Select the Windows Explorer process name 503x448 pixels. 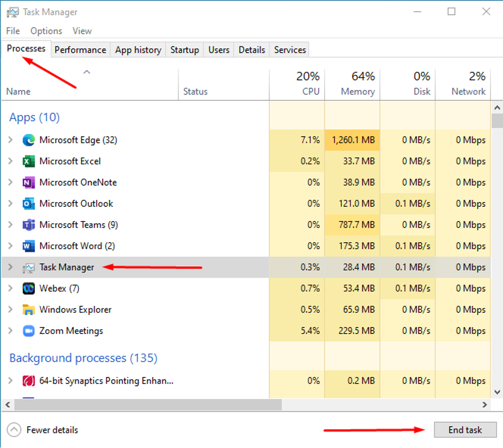click(75, 310)
